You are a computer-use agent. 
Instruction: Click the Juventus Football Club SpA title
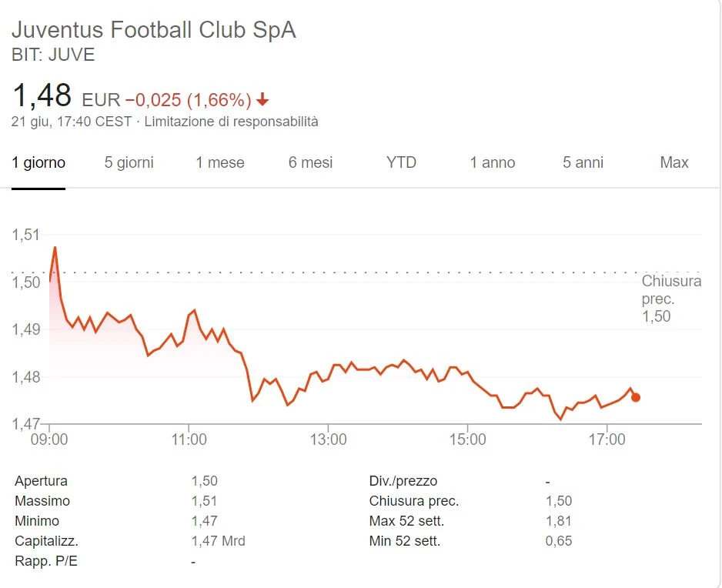pos(154,30)
